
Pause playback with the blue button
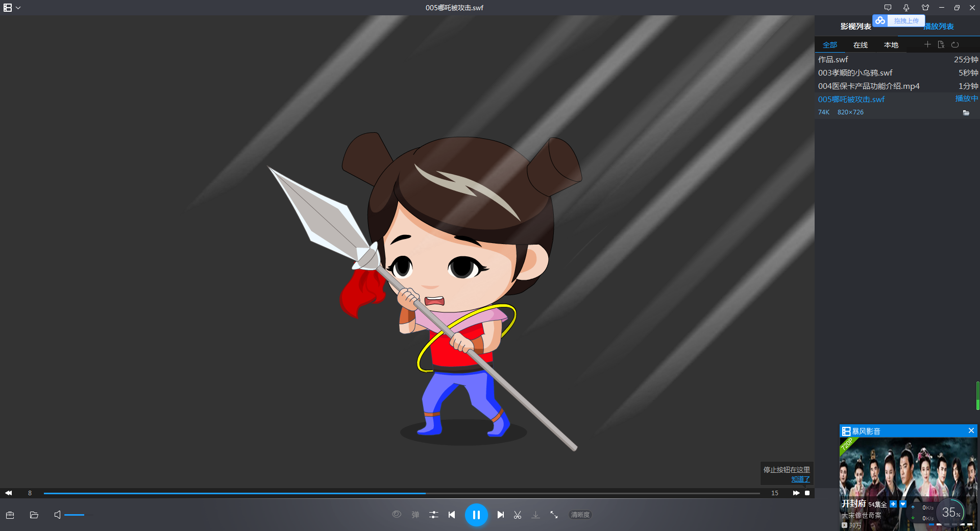coord(476,515)
